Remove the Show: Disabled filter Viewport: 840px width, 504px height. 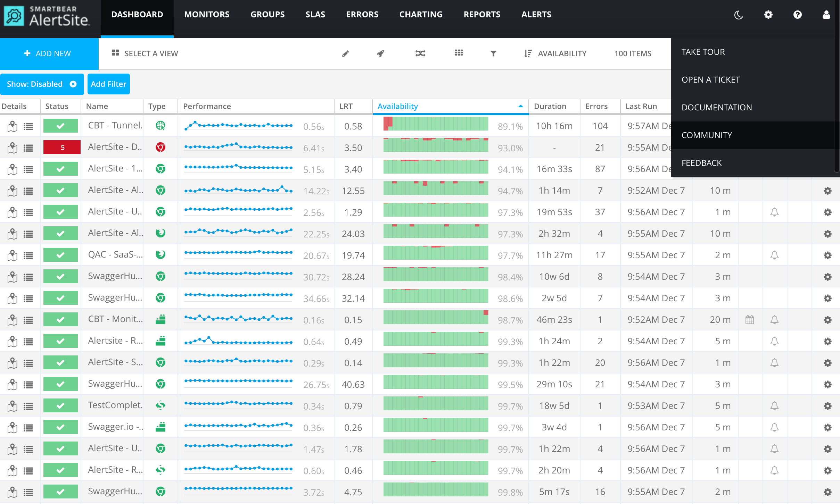tap(73, 84)
